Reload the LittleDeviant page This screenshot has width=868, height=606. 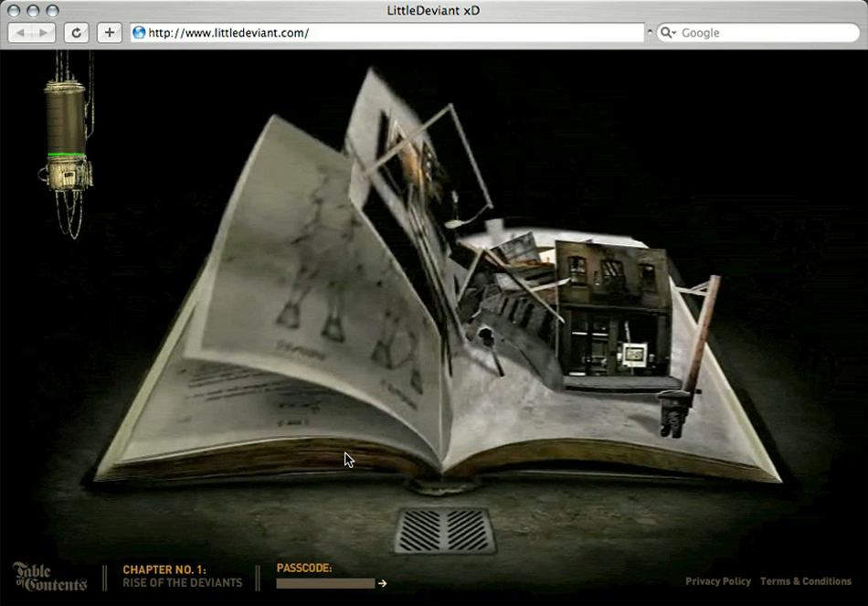(76, 33)
